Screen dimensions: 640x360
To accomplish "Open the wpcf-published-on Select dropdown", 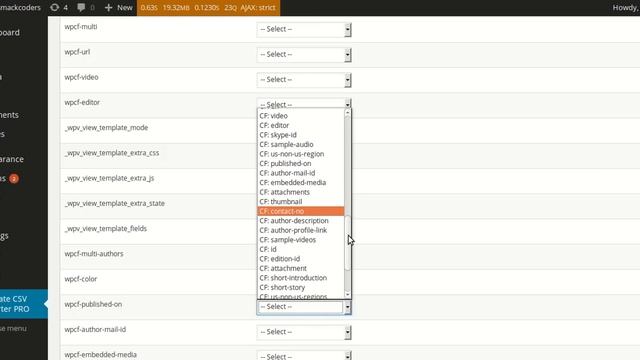I will [304, 307].
